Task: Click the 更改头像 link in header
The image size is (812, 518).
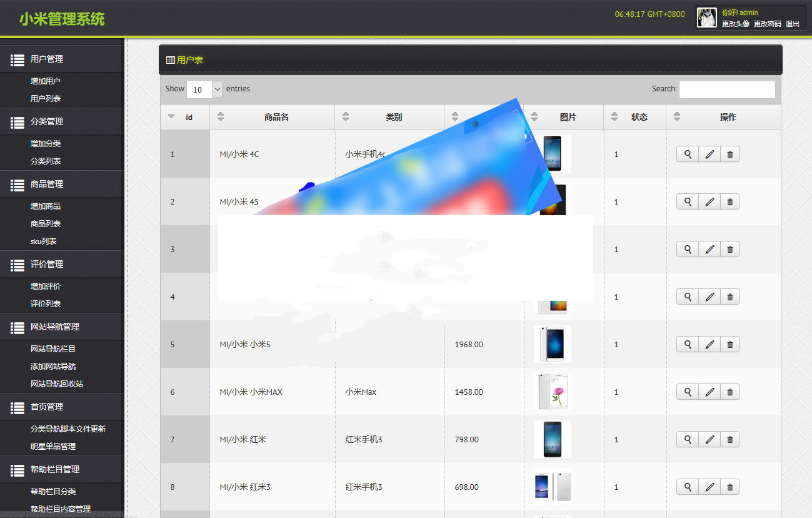Action: [735, 24]
